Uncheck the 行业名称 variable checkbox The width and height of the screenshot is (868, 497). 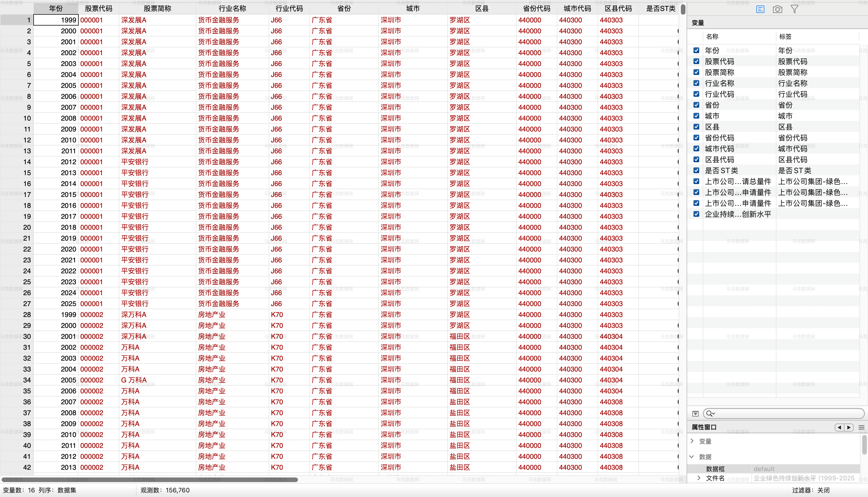pyautogui.click(x=696, y=83)
